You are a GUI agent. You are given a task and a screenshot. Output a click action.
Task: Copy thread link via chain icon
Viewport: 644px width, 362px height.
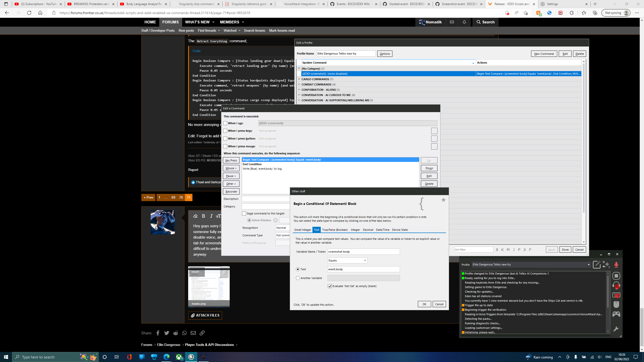(202, 333)
